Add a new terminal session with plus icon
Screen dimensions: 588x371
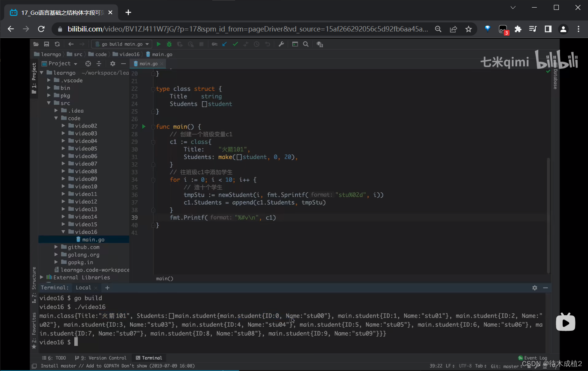pyautogui.click(x=107, y=288)
